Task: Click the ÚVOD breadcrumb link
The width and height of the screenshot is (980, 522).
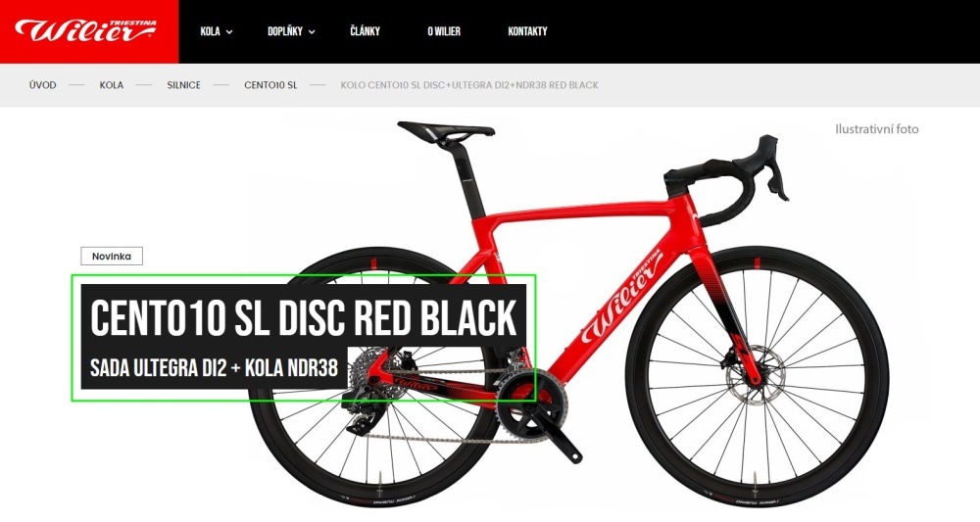Action: click(42, 85)
